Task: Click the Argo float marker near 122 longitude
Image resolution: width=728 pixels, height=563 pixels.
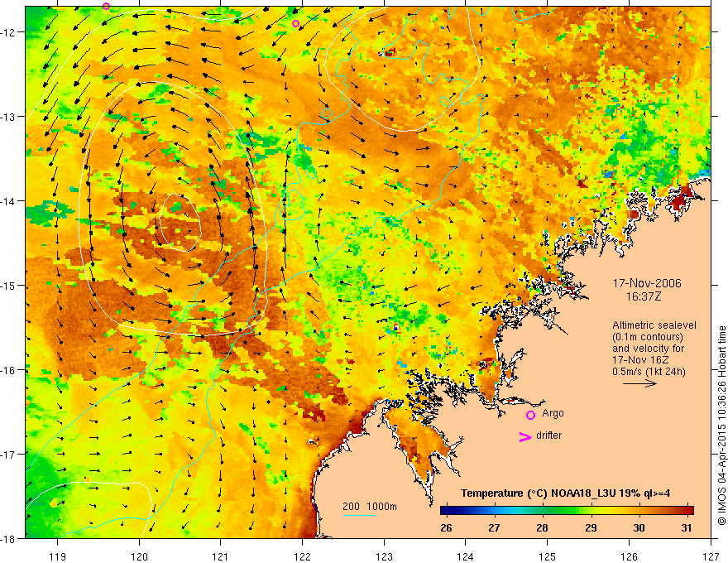Action: point(296,24)
